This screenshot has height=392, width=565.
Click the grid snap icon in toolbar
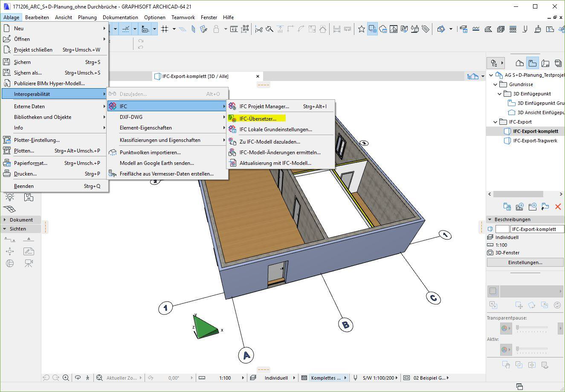(x=165, y=29)
